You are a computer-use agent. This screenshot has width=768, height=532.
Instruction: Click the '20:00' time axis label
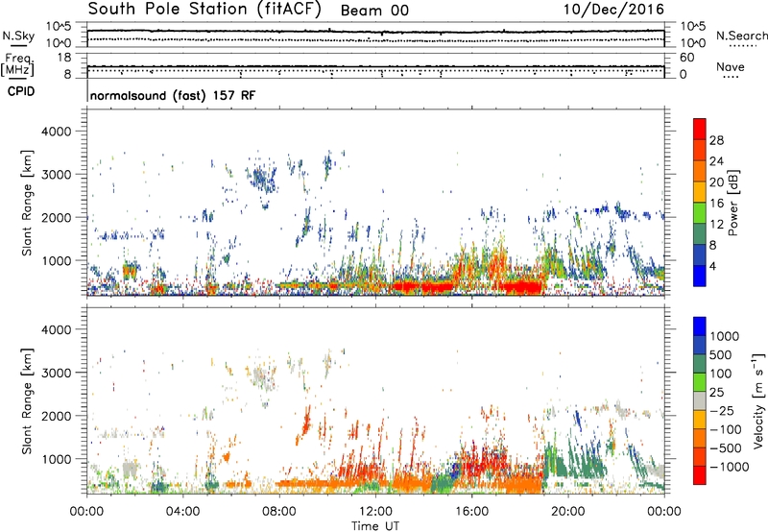568,512
